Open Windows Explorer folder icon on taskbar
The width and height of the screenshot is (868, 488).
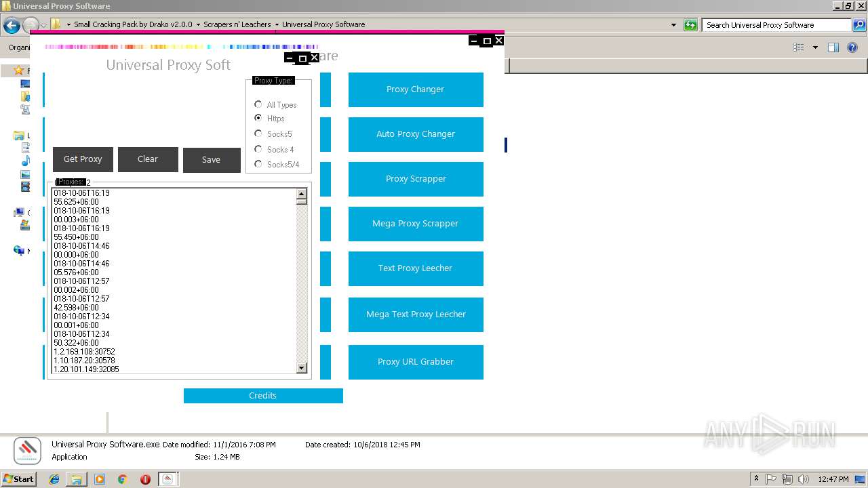77,479
